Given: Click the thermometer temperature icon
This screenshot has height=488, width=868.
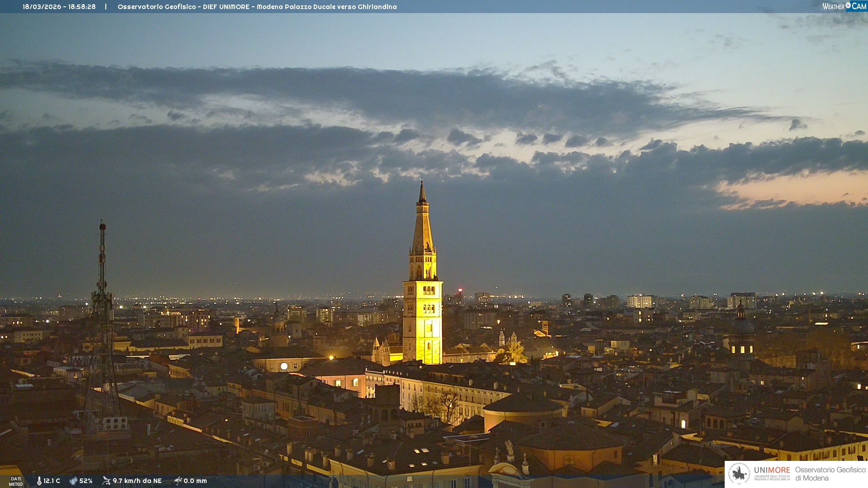Looking at the screenshot, I should click(x=39, y=481).
